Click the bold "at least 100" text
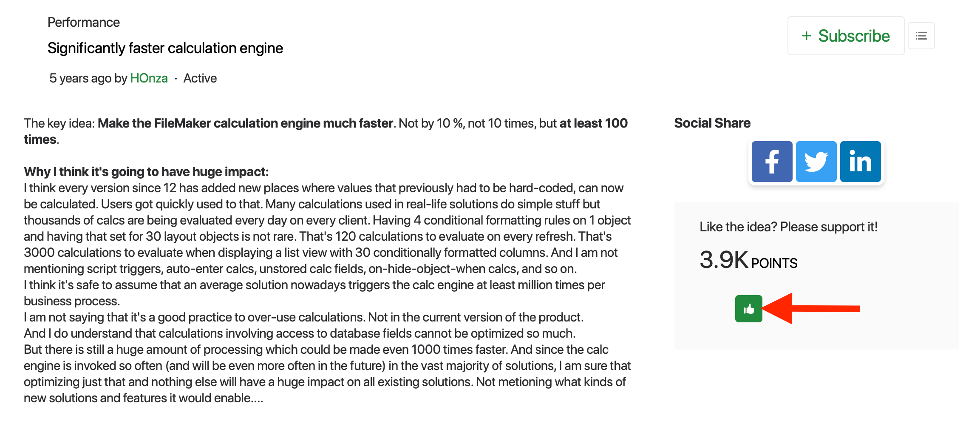Screen dimensions: 980x421 [x=593, y=123]
